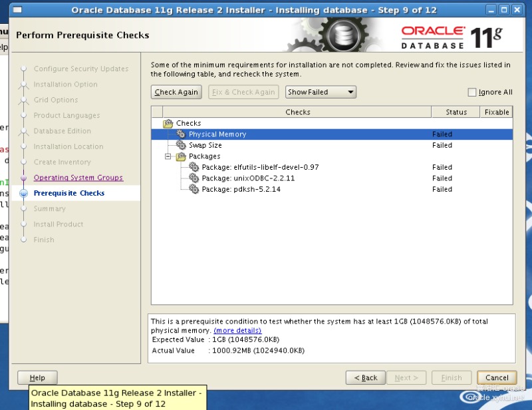Select Package: elfutils-libelf-devel-0.97 row
Viewport: 532px width, 410px height.
332,167
